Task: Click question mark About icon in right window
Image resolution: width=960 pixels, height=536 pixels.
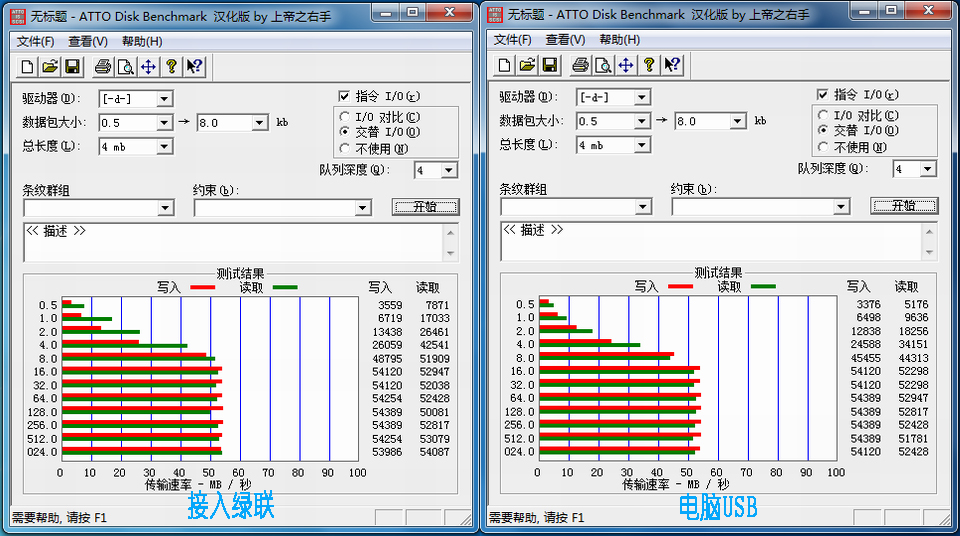Action: [649, 65]
